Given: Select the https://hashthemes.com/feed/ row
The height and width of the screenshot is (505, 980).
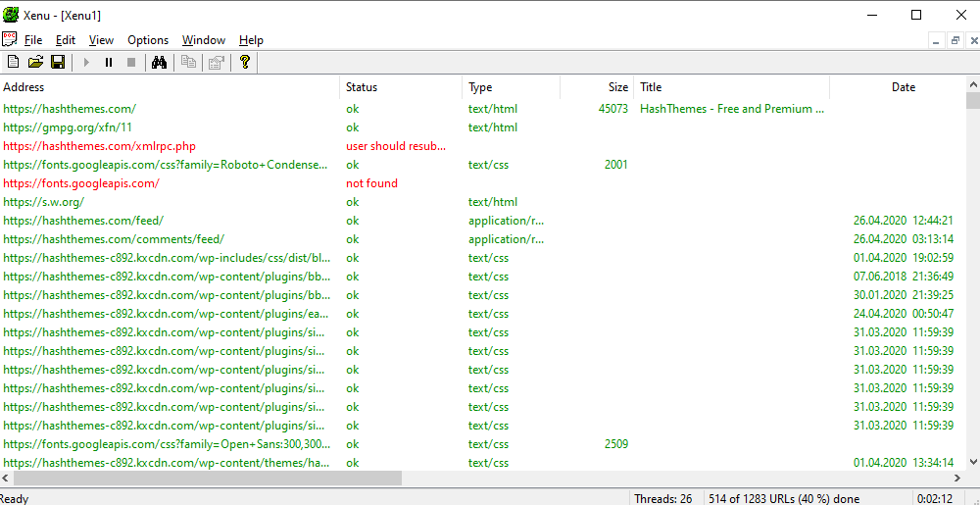Looking at the screenshot, I should (483, 221).
